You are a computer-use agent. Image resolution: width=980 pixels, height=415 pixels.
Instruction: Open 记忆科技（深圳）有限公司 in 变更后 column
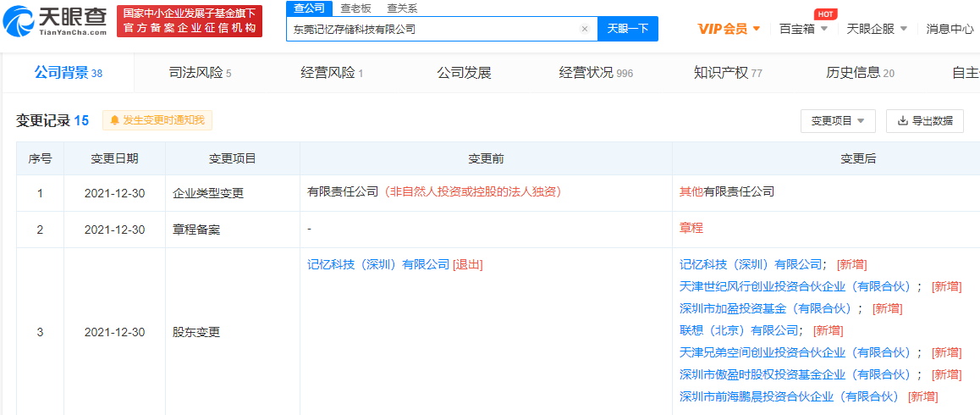[x=750, y=264]
